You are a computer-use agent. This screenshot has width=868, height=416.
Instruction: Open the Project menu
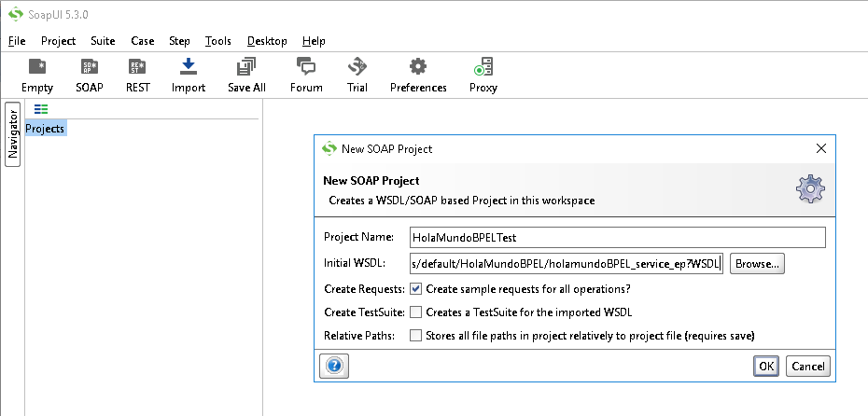point(58,41)
